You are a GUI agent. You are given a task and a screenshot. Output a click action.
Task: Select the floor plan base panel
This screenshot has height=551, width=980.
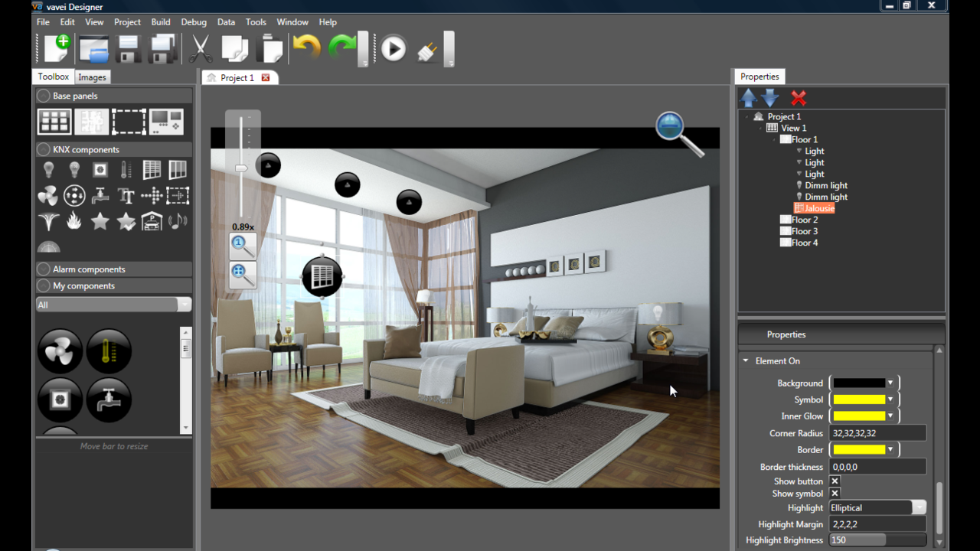(x=91, y=121)
